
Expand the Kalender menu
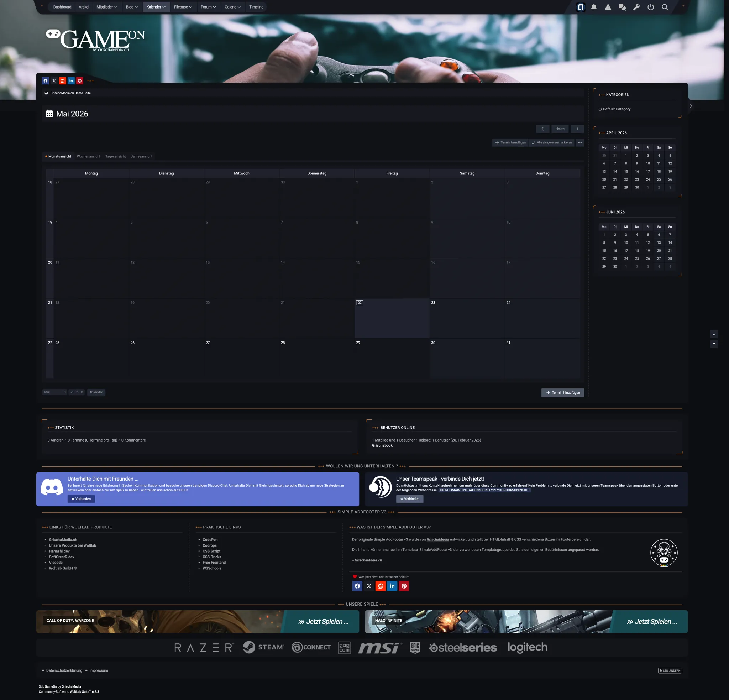(x=156, y=7)
